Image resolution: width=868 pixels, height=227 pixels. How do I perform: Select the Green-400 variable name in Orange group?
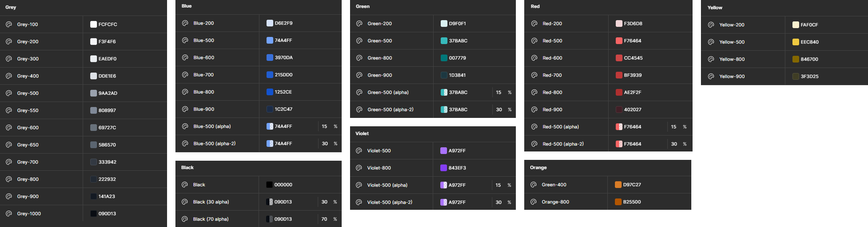pos(554,185)
